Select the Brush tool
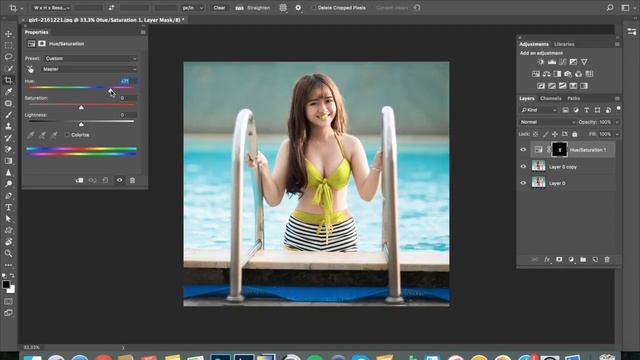This screenshot has height=360, width=640. [8, 115]
